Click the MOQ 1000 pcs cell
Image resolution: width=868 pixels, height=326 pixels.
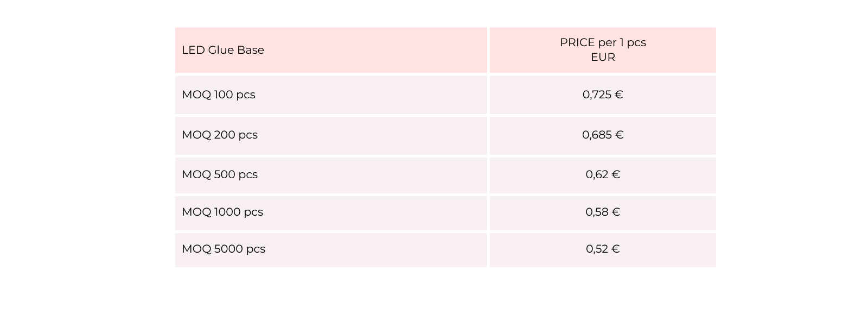coord(222,212)
